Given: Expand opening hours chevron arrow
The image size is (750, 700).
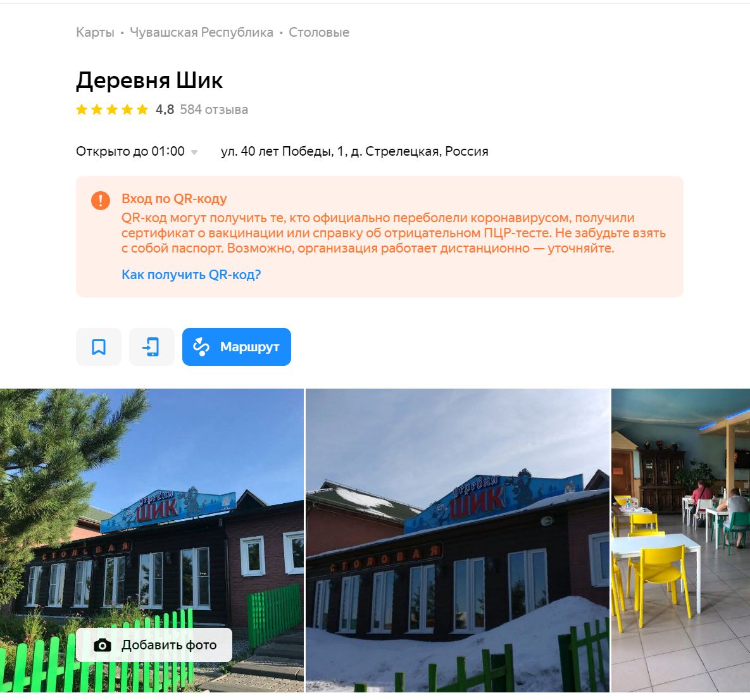Looking at the screenshot, I should pos(194,152).
